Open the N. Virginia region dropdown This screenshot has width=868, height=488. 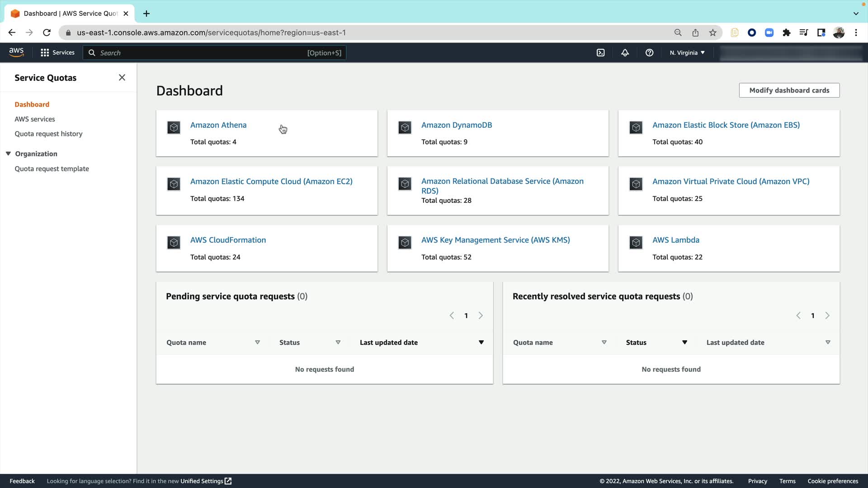tap(687, 53)
